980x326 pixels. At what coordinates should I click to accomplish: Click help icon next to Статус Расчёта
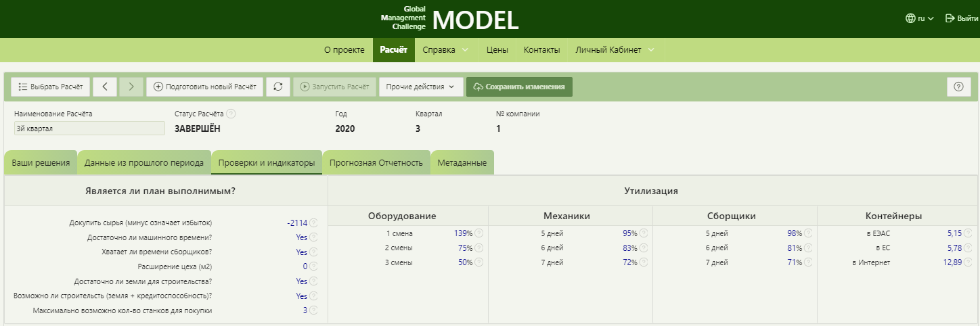click(x=231, y=114)
